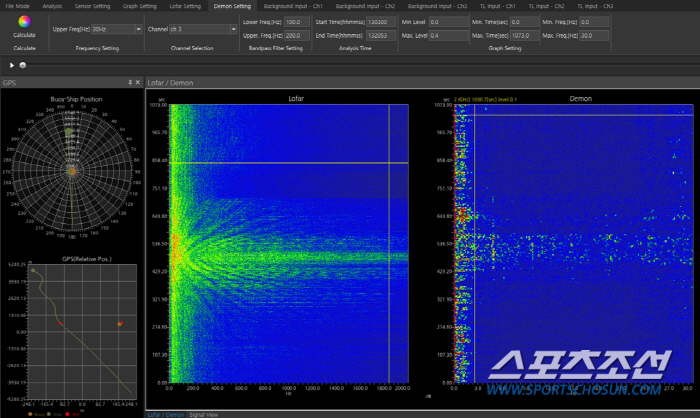
Task: Click the red marker on GPS track
Action: pos(60,323)
